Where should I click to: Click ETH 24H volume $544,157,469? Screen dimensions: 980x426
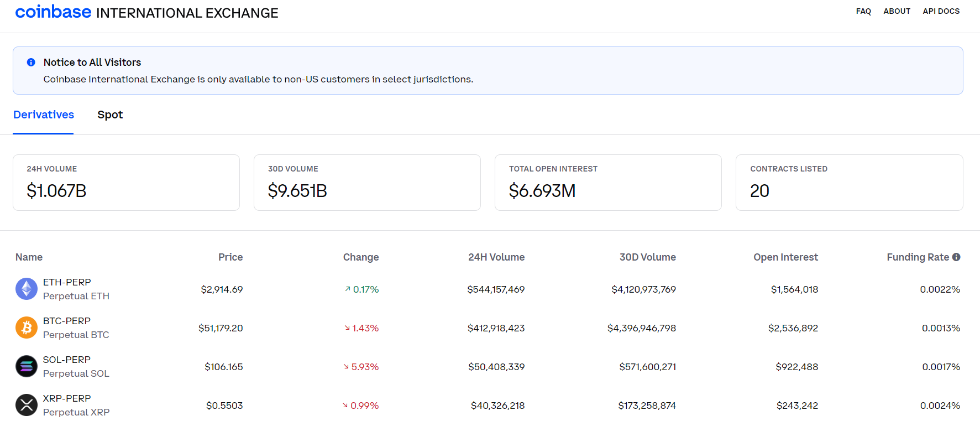coord(496,289)
